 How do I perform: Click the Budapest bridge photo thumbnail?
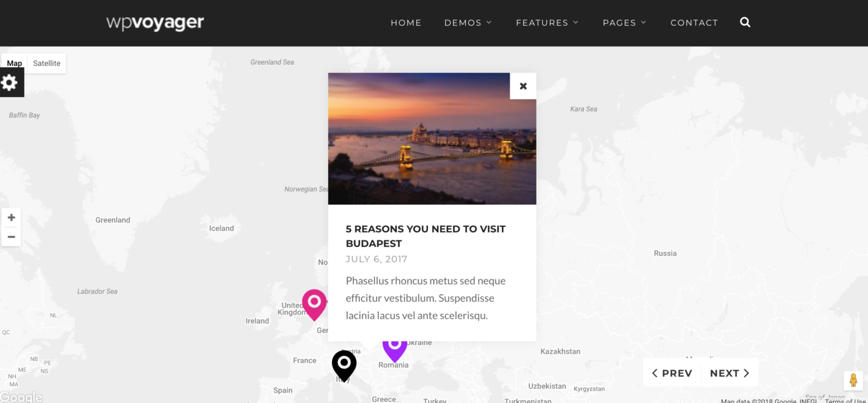pyautogui.click(x=432, y=139)
